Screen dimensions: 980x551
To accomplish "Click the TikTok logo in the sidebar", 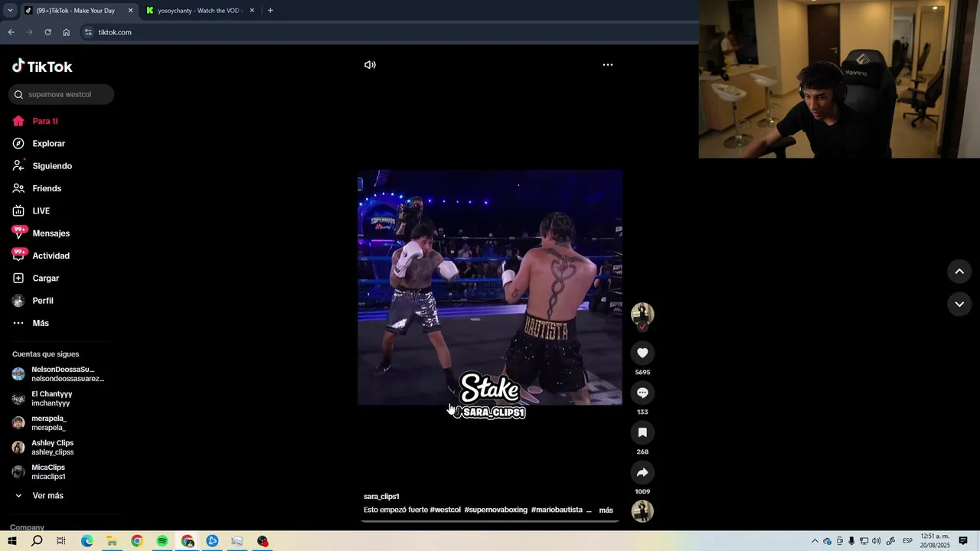I will [42, 67].
